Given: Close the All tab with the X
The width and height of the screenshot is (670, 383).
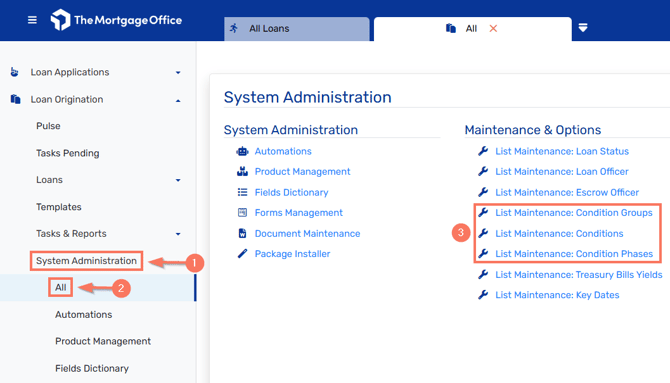Looking at the screenshot, I should (493, 28).
